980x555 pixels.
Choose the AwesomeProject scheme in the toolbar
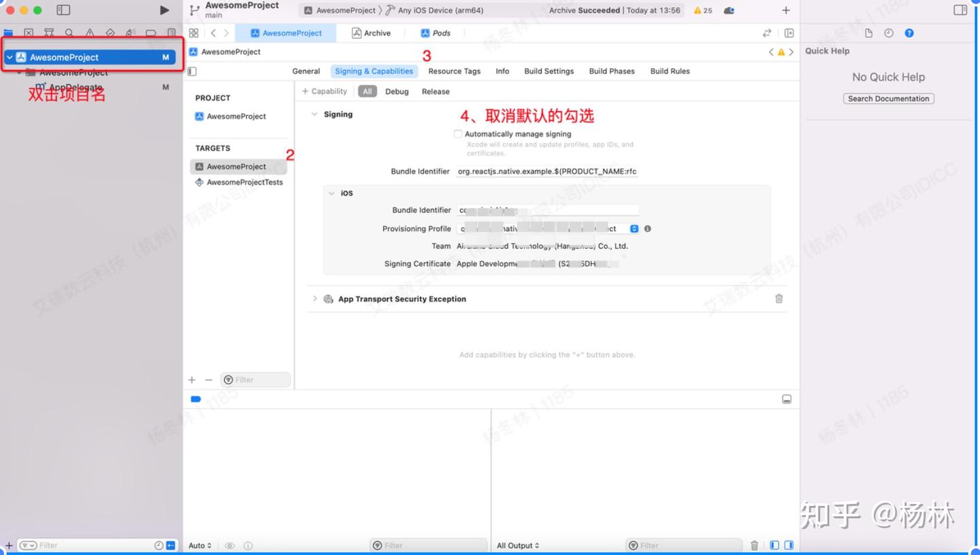coord(340,10)
